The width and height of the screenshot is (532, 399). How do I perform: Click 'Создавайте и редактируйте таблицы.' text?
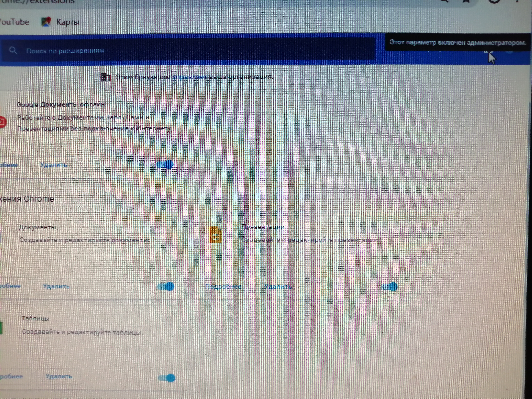point(82,332)
